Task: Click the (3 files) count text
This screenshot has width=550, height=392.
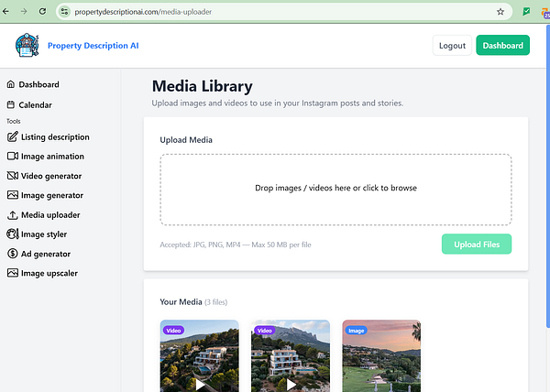Action: tap(216, 302)
